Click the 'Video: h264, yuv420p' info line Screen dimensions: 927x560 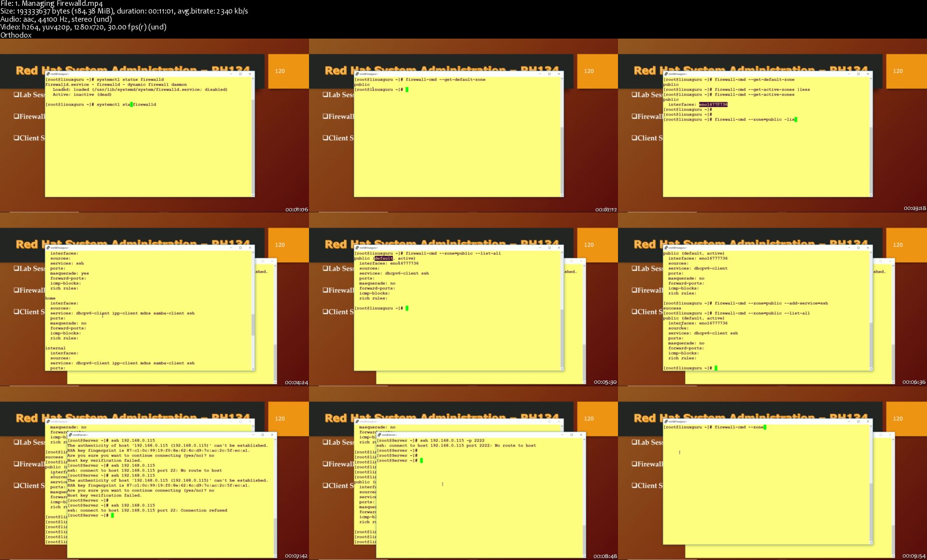(84, 27)
